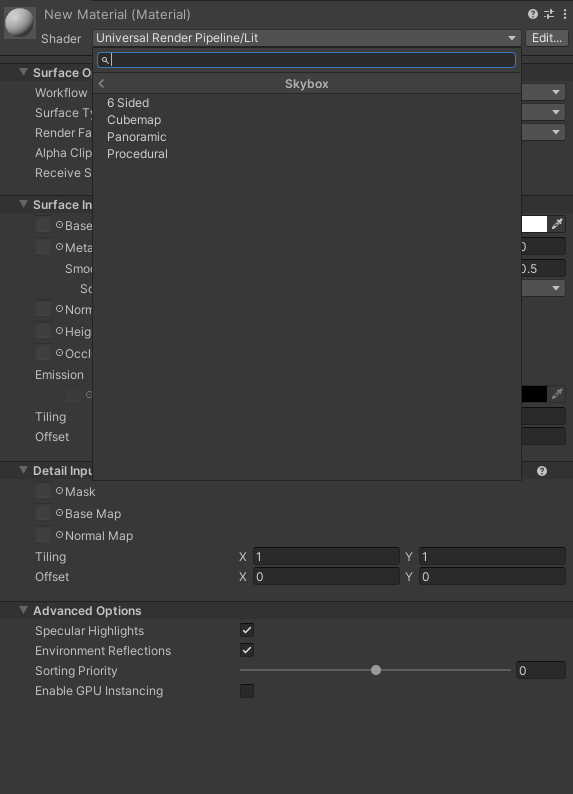Open object picker circle for detail Mask
This screenshot has width=573, height=794.
pos(59,491)
